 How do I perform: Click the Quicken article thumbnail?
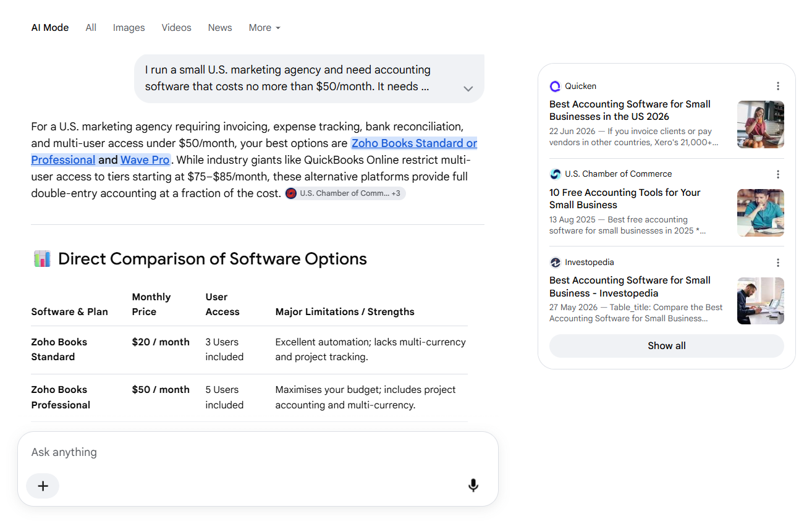pyautogui.click(x=761, y=125)
